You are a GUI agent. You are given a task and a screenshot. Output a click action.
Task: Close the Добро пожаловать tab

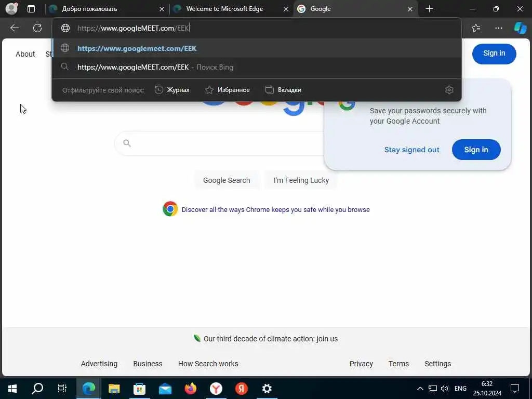(162, 9)
